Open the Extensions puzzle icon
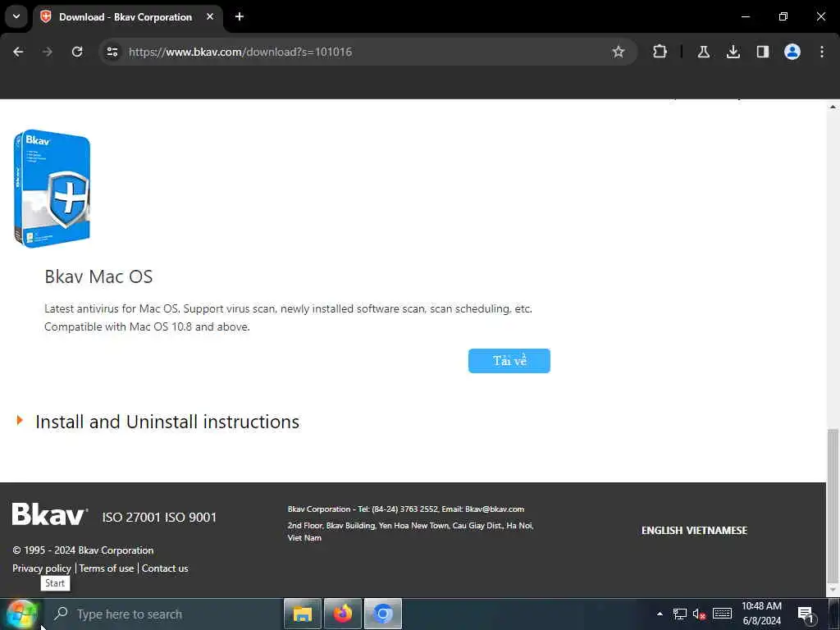This screenshot has width=840, height=630. pyautogui.click(x=660, y=52)
